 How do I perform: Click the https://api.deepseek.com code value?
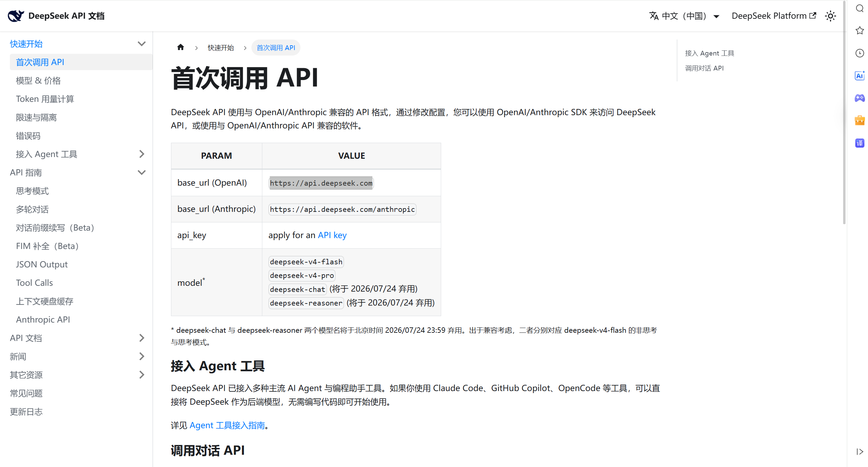[321, 183]
